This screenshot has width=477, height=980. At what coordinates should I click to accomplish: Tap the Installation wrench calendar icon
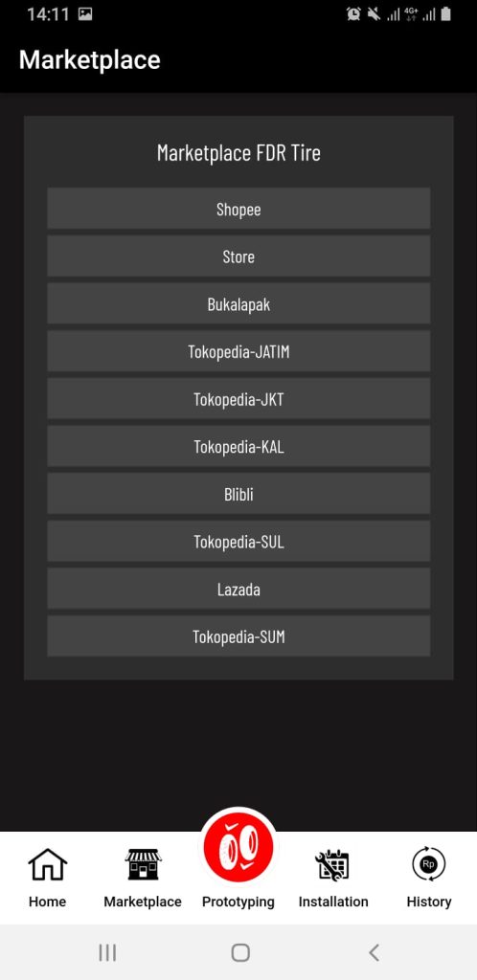(332, 865)
